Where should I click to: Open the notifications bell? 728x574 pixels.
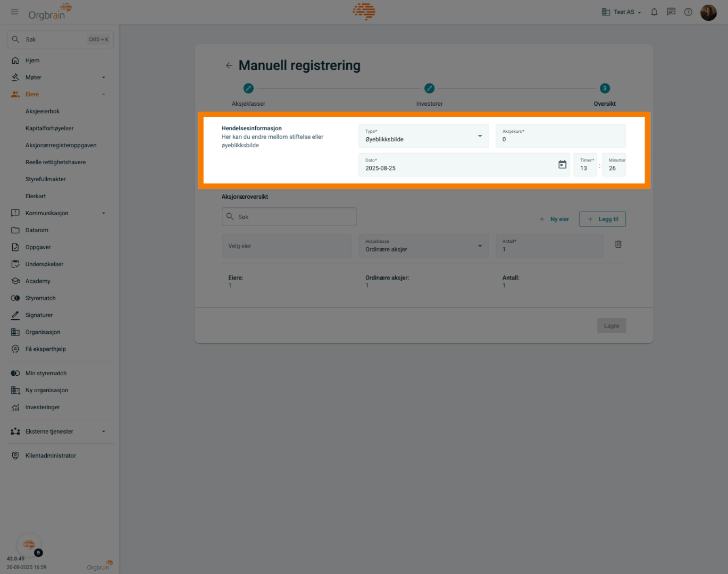click(654, 12)
